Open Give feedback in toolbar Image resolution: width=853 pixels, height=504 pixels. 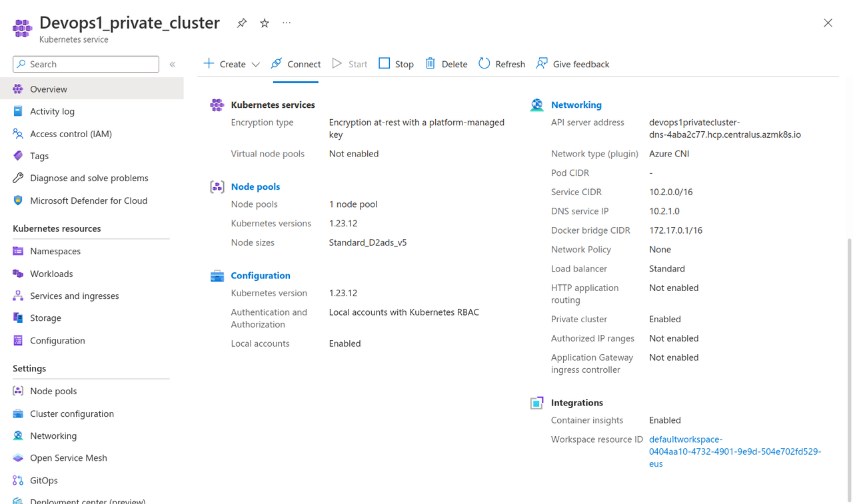[573, 64]
